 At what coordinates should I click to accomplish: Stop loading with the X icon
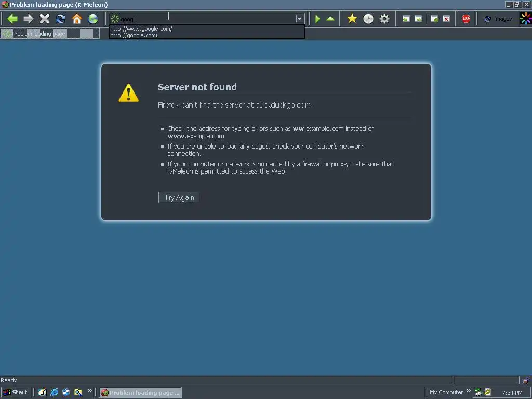(45, 19)
